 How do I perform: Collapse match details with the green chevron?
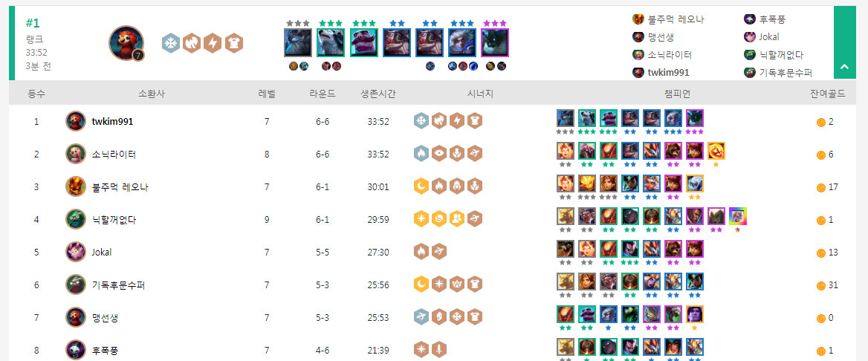(x=844, y=66)
